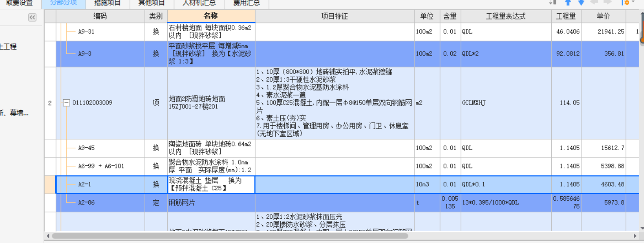Click the 含量 column header
The height and width of the screenshot is (243, 644).
[x=450, y=16]
